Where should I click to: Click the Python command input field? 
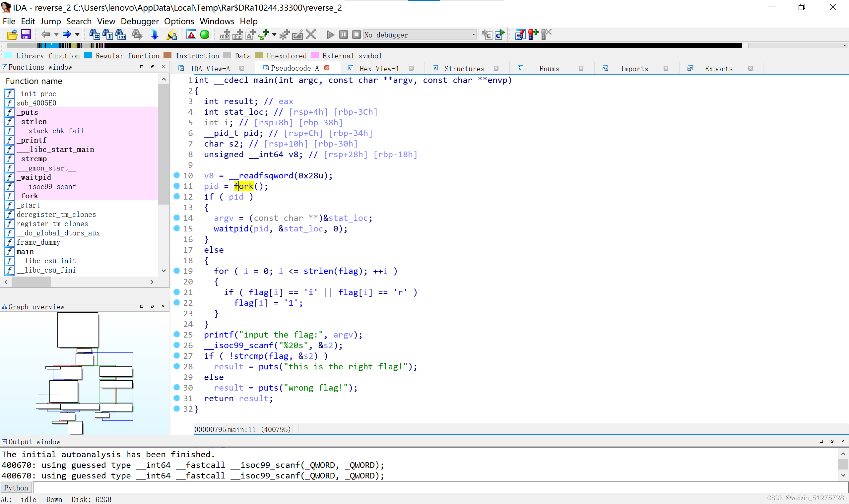[x=440, y=488]
